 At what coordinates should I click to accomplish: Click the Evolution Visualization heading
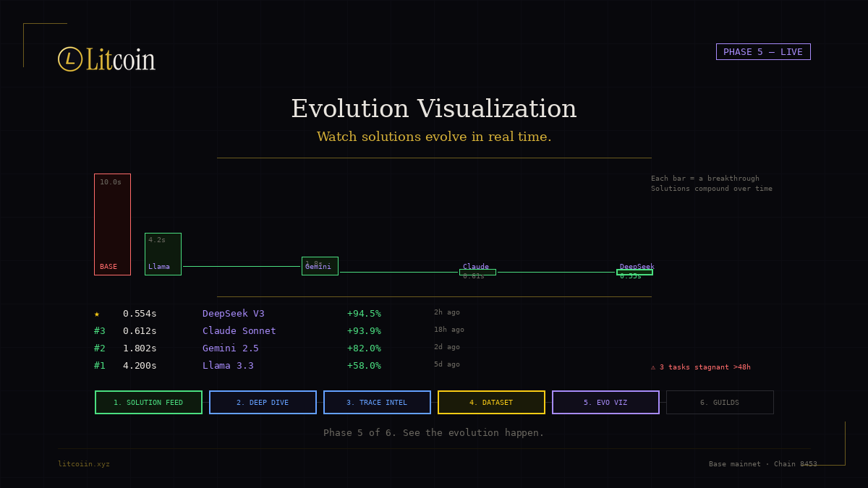click(x=434, y=108)
